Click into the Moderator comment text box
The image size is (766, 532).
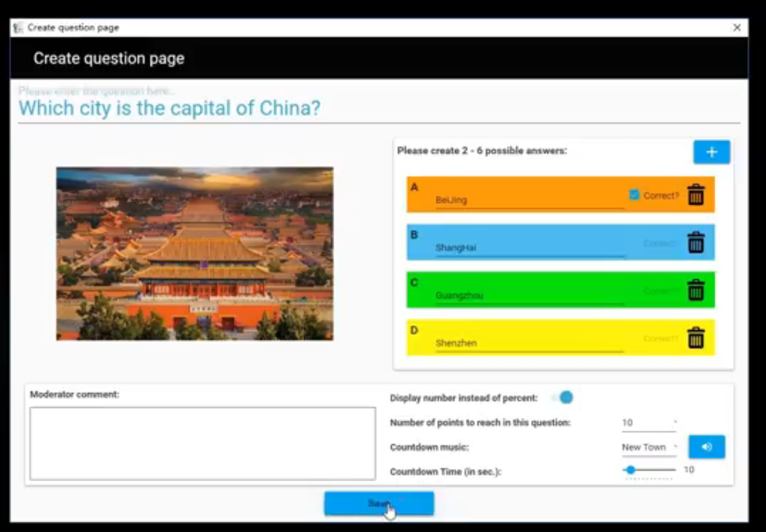tap(202, 443)
